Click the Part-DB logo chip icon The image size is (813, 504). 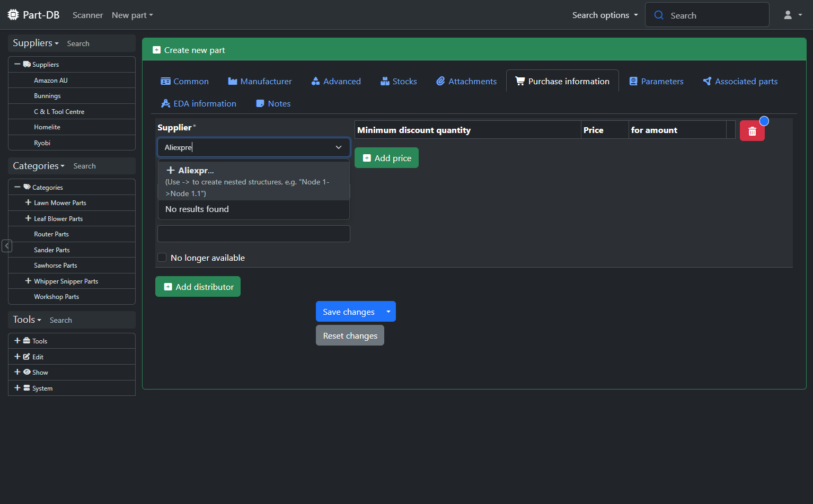coord(13,15)
